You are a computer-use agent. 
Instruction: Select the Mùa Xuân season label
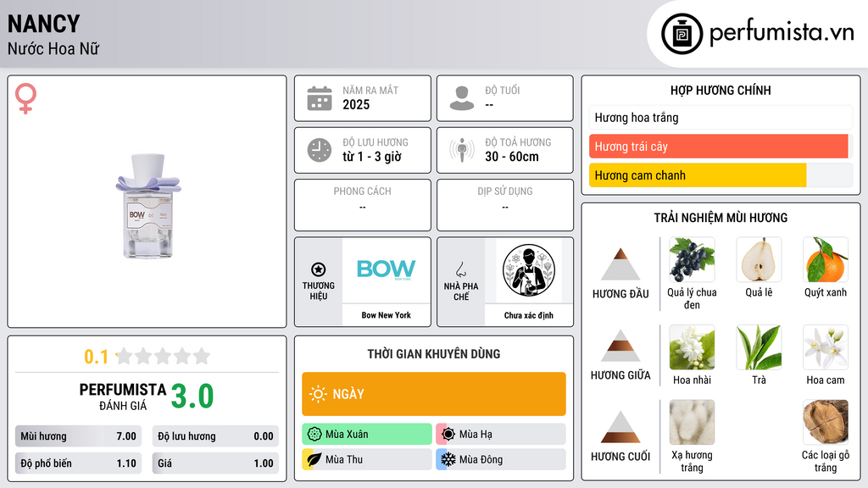[x=347, y=435]
